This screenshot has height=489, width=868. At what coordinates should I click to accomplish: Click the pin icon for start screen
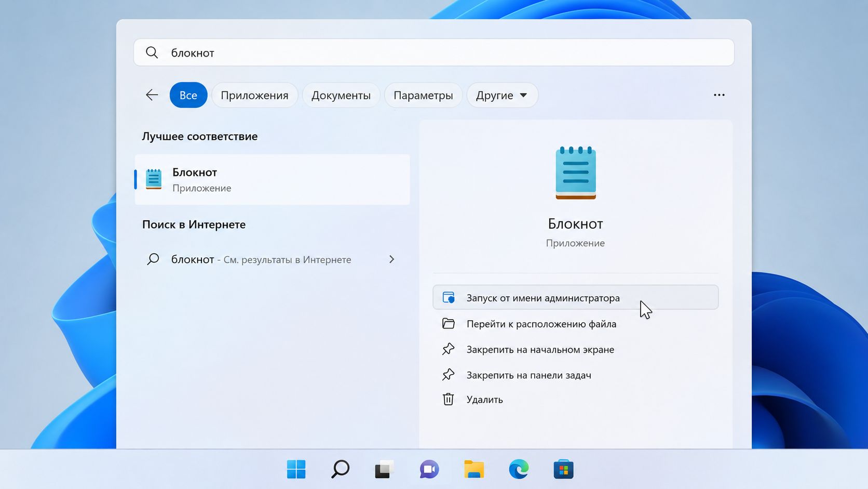point(449,349)
